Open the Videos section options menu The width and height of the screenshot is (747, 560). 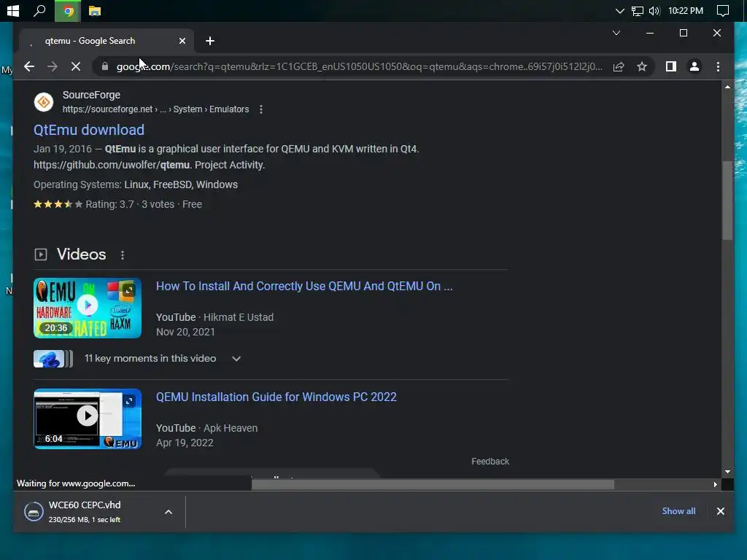(x=123, y=255)
